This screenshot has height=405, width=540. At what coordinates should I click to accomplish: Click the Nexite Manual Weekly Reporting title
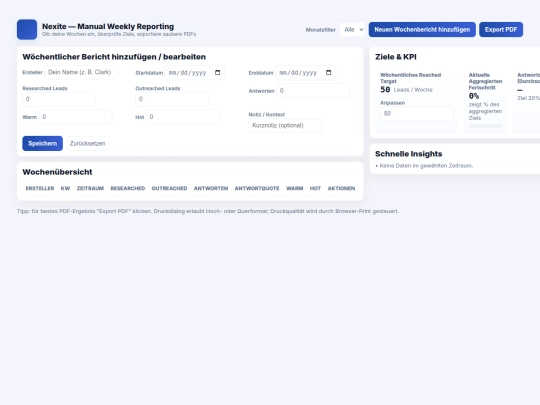pos(108,27)
